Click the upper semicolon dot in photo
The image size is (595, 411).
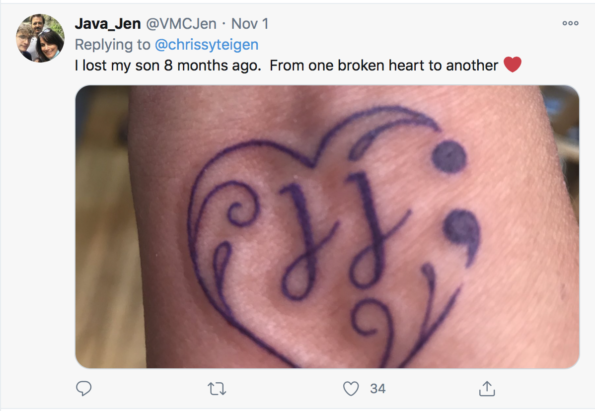[449, 157]
